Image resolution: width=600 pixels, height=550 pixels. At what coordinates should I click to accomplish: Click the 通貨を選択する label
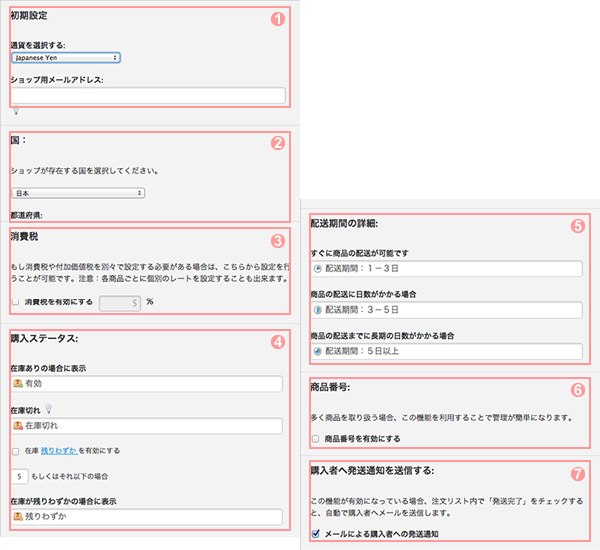coord(38,46)
